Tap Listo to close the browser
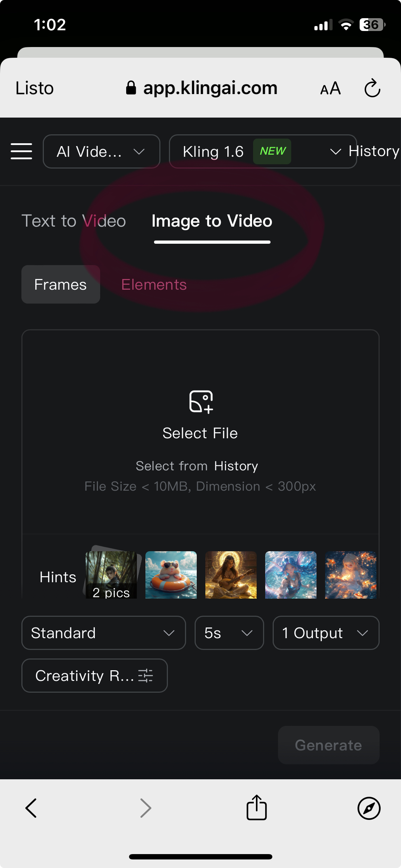 pyautogui.click(x=35, y=88)
